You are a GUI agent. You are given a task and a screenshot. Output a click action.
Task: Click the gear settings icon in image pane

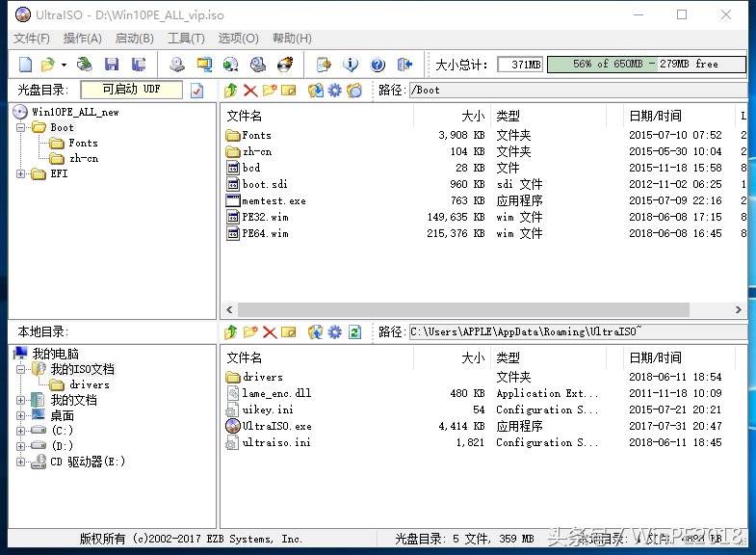[334, 91]
